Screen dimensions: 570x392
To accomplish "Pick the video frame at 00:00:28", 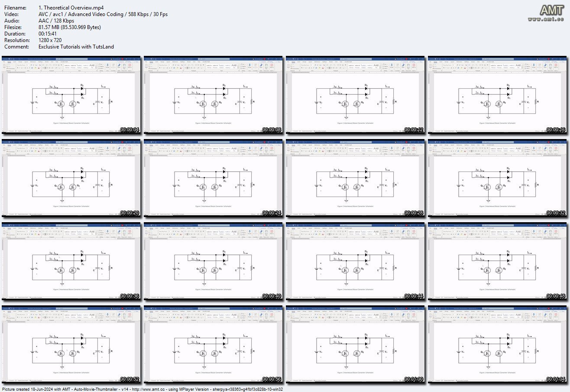I will (356, 178).
